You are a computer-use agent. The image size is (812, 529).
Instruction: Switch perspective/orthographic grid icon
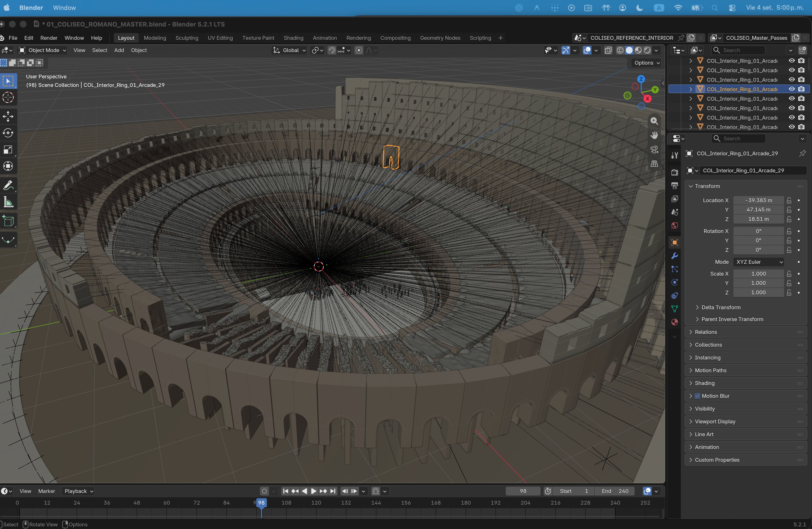coord(654,164)
